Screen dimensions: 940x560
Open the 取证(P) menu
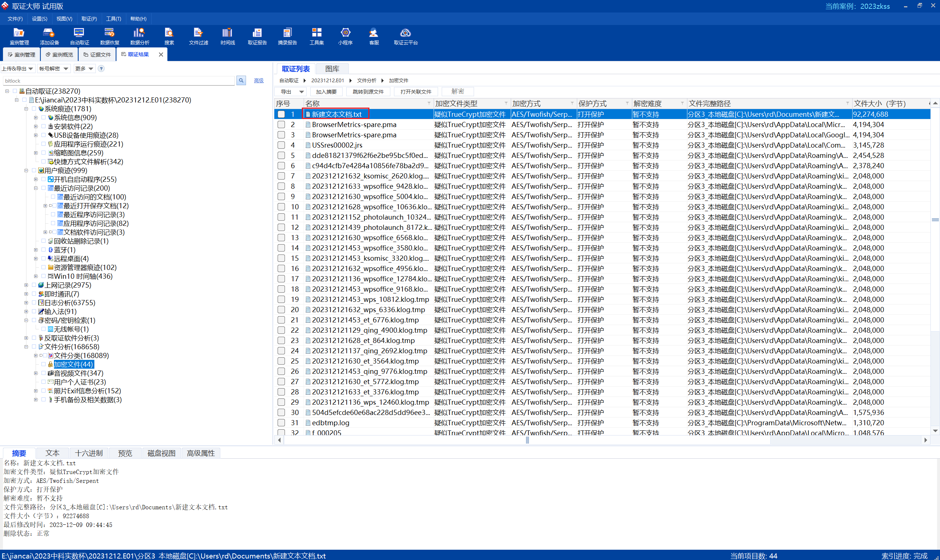point(89,19)
